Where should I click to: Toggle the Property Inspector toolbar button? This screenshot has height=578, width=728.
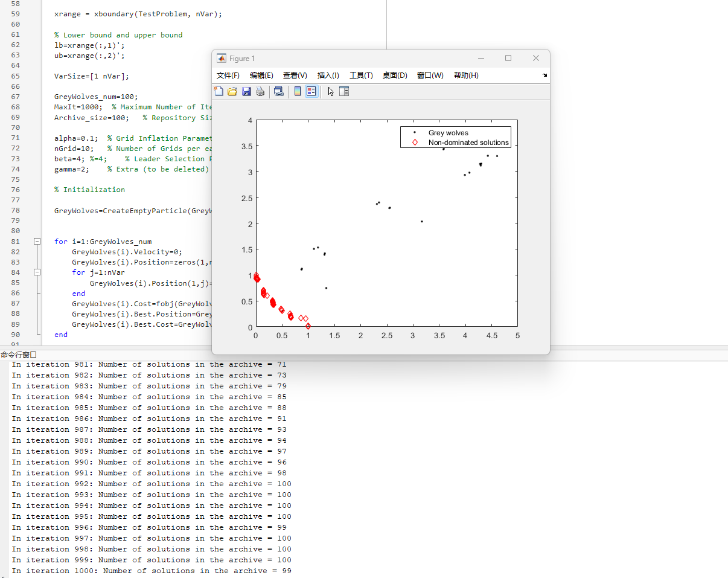[344, 91]
